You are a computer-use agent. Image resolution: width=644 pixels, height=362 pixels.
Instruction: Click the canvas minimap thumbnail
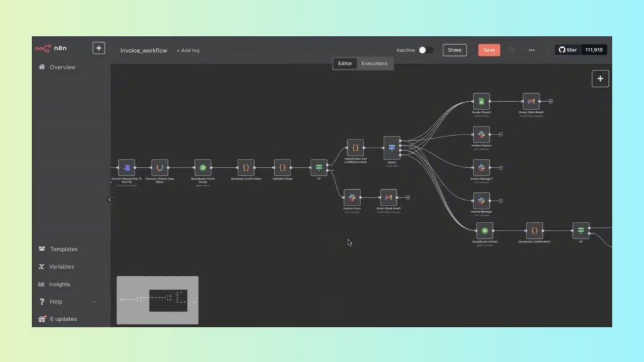(157, 300)
